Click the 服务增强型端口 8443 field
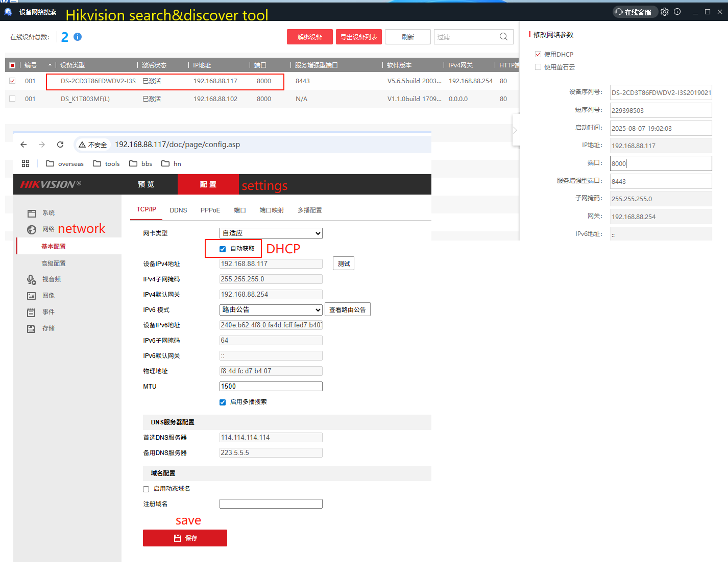 point(661,181)
